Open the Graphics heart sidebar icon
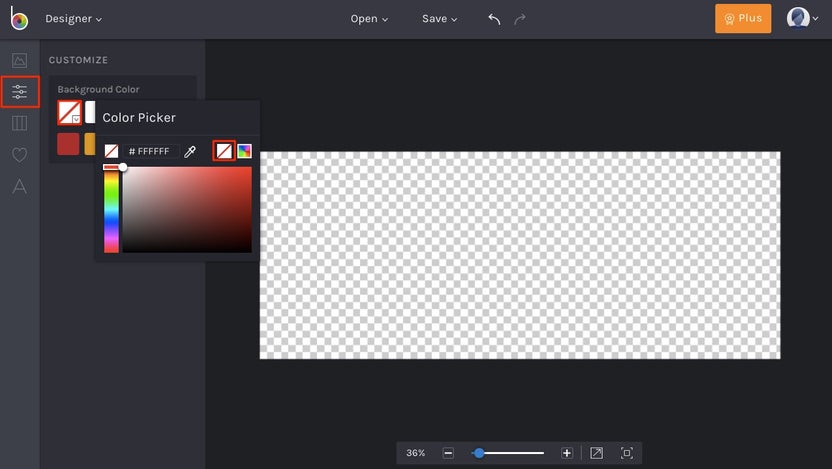 pos(20,155)
